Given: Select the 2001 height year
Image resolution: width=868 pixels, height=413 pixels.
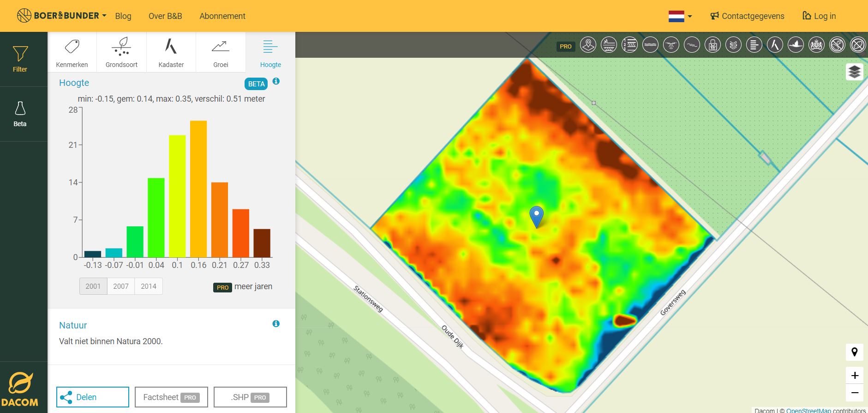Looking at the screenshot, I should [93, 286].
